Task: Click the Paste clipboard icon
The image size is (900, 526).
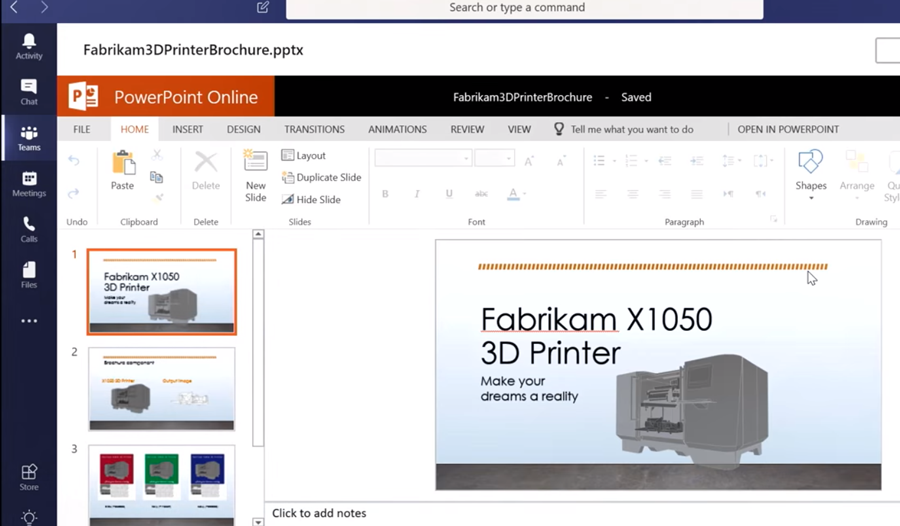Action: 123,163
